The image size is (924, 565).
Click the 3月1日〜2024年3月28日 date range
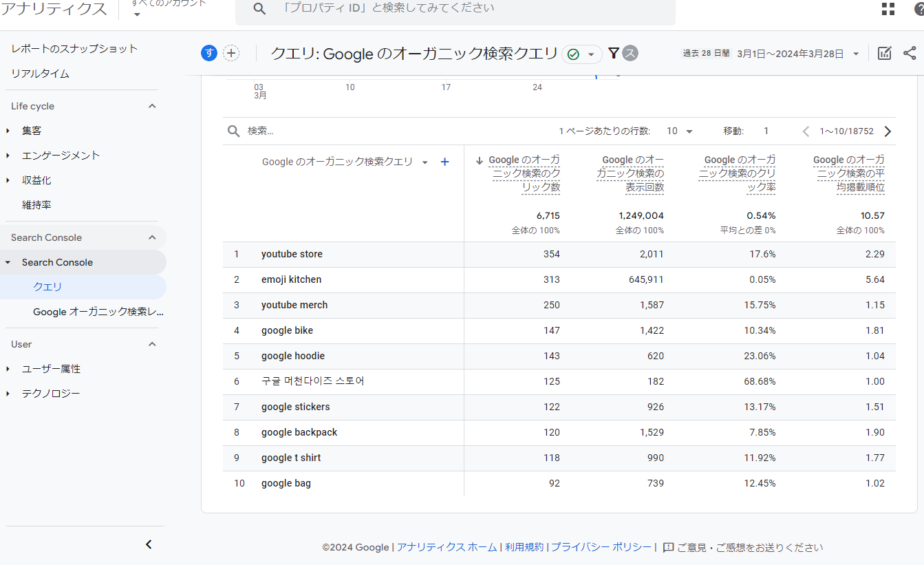pos(790,54)
